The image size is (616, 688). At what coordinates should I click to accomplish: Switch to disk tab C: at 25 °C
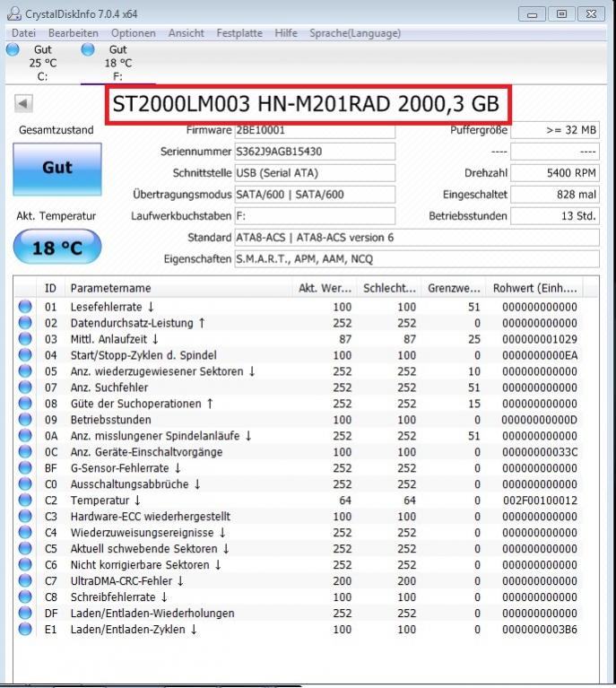42,63
